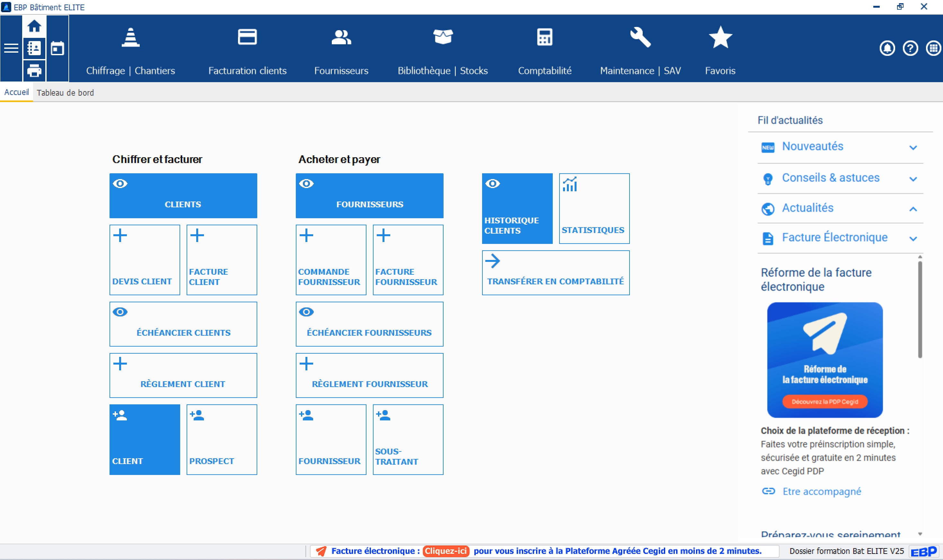Click the notification bell icon
This screenshot has height=560, width=943.
[x=887, y=48]
